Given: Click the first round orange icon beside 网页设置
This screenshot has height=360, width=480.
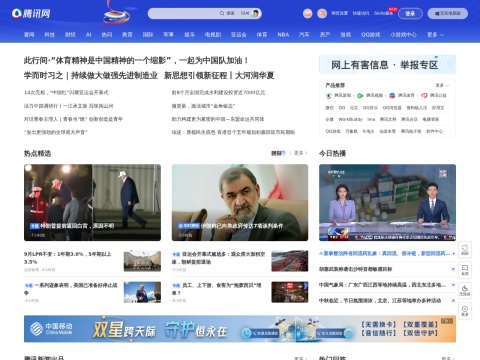Looking at the screenshot, I should point(307,13).
